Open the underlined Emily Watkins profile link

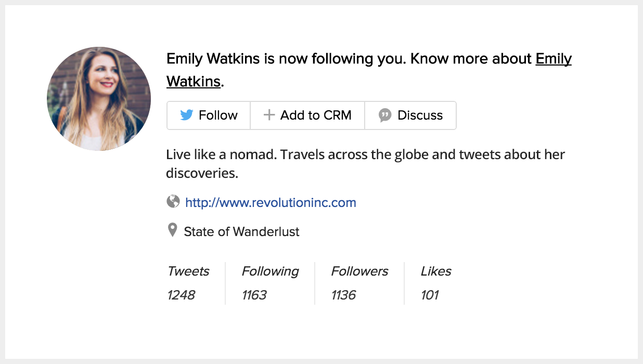(553, 59)
